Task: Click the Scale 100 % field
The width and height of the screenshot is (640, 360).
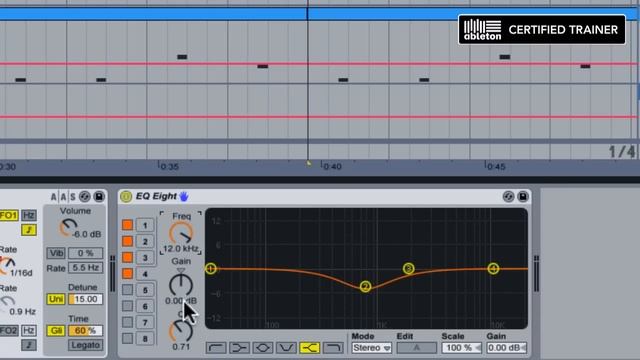Action: [x=461, y=348]
